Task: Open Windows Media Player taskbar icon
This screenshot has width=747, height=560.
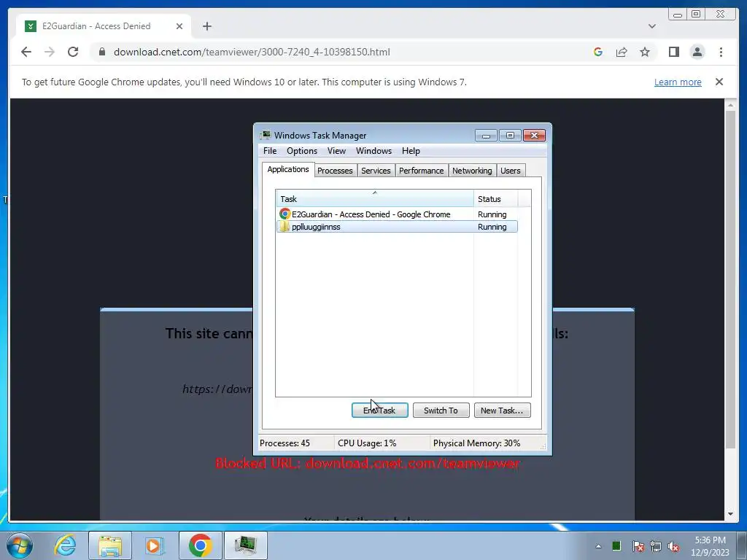Action: click(155, 545)
